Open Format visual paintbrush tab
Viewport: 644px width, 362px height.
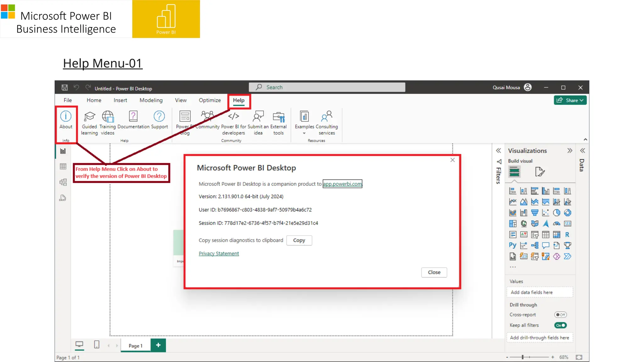(540, 172)
